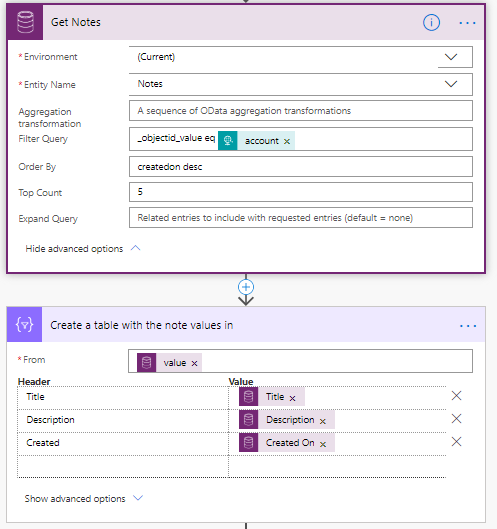Collapse with Hide advanced options
The image size is (497, 529).
tap(83, 249)
